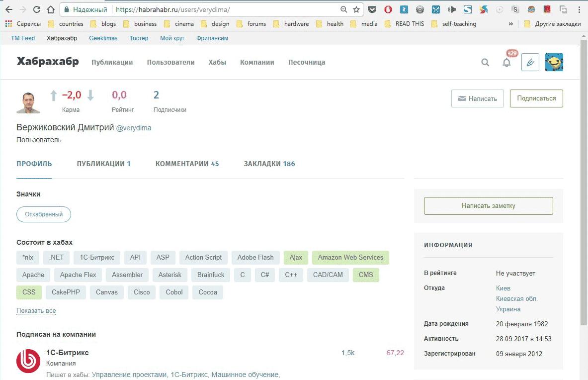
Task: Open Компании in main navigation
Action: [x=257, y=62]
